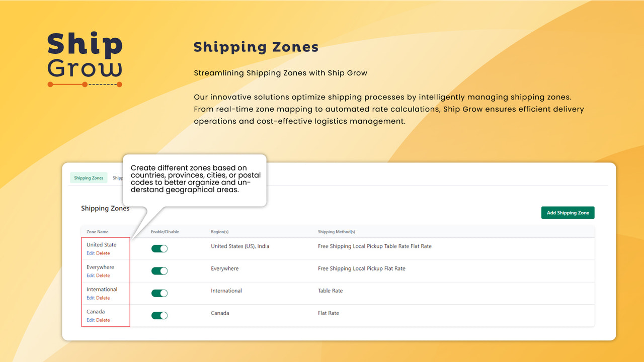Switch to the Shipping Zones tab
Image resolution: width=644 pixels, height=362 pixels.
(89, 177)
